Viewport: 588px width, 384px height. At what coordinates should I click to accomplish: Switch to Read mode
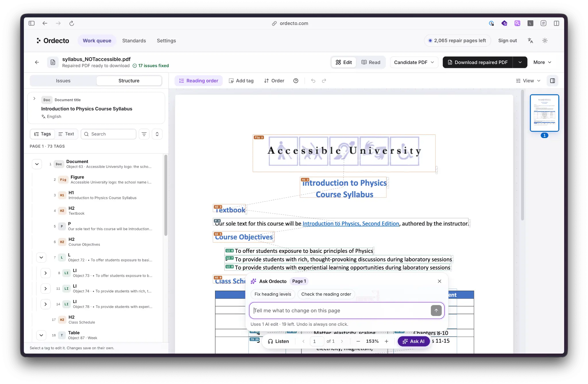[x=371, y=62]
